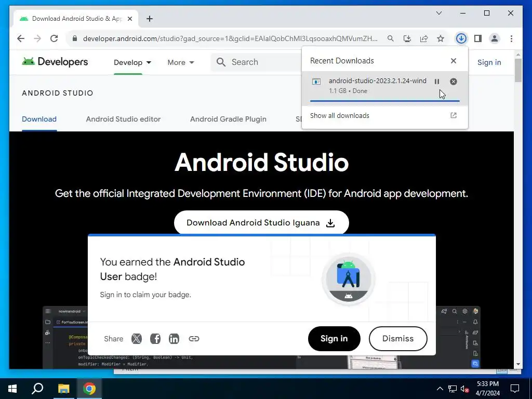Open the Chrome three-dot menu
532x399 pixels.
click(511, 38)
